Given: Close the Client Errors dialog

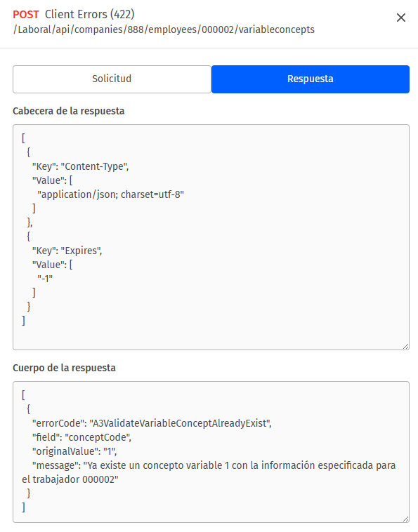Looking at the screenshot, I should click(x=401, y=18).
